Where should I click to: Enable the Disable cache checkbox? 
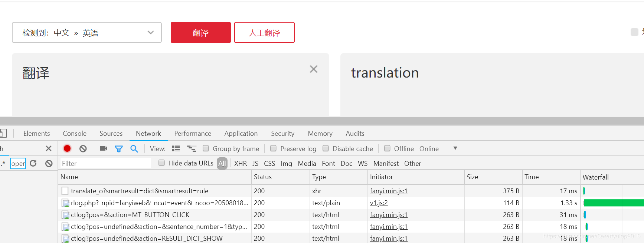tap(326, 148)
